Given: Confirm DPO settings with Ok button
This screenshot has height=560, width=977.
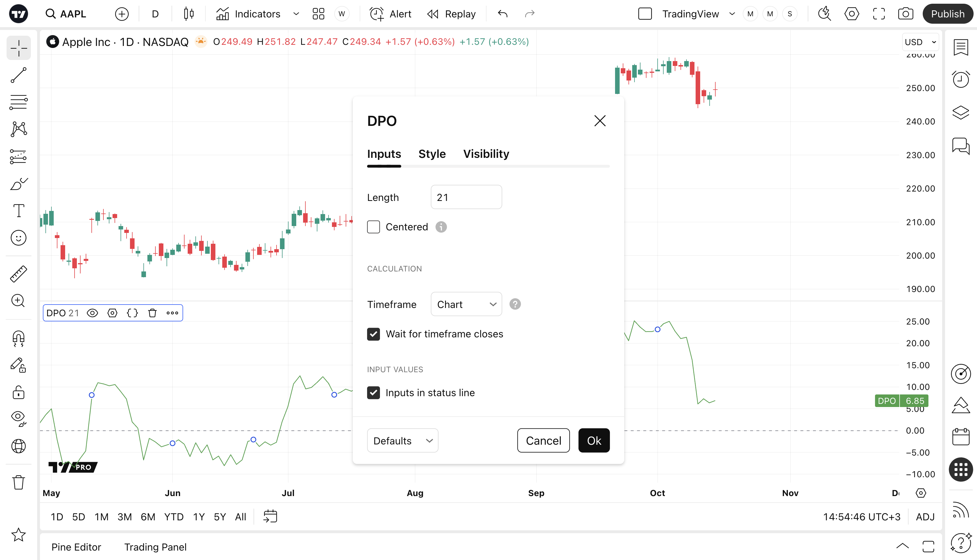Looking at the screenshot, I should point(594,441).
